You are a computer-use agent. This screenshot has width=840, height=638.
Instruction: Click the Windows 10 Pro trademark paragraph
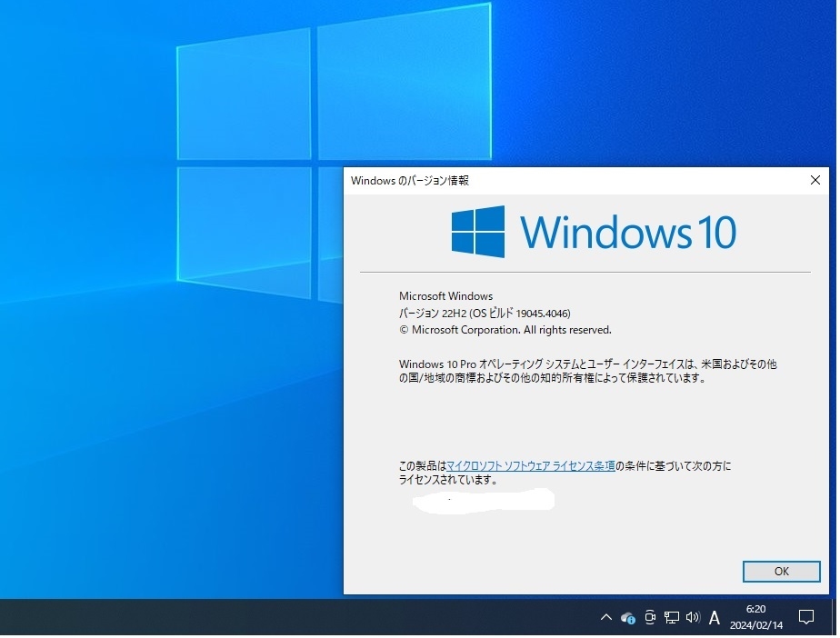[589, 373]
